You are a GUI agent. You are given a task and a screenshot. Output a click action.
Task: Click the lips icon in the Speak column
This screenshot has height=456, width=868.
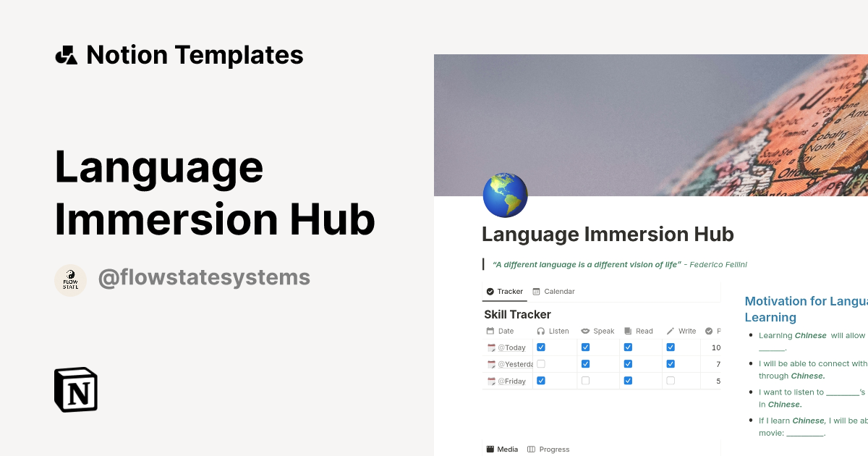pyautogui.click(x=586, y=331)
